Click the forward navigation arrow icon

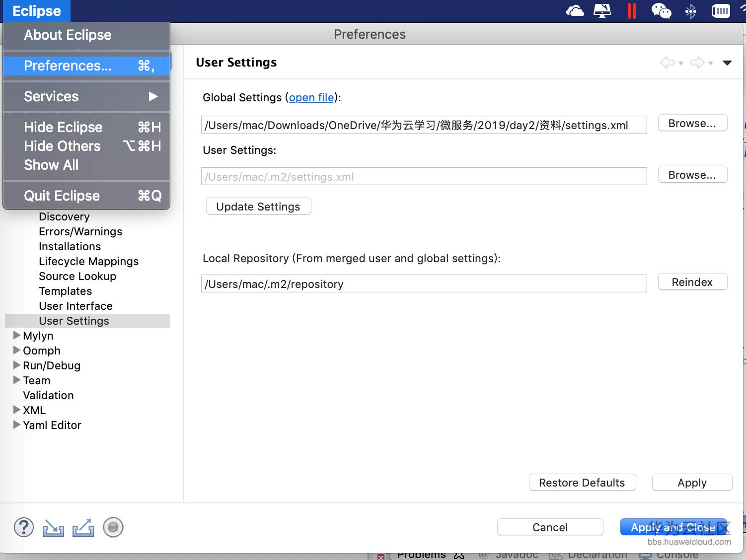click(697, 63)
